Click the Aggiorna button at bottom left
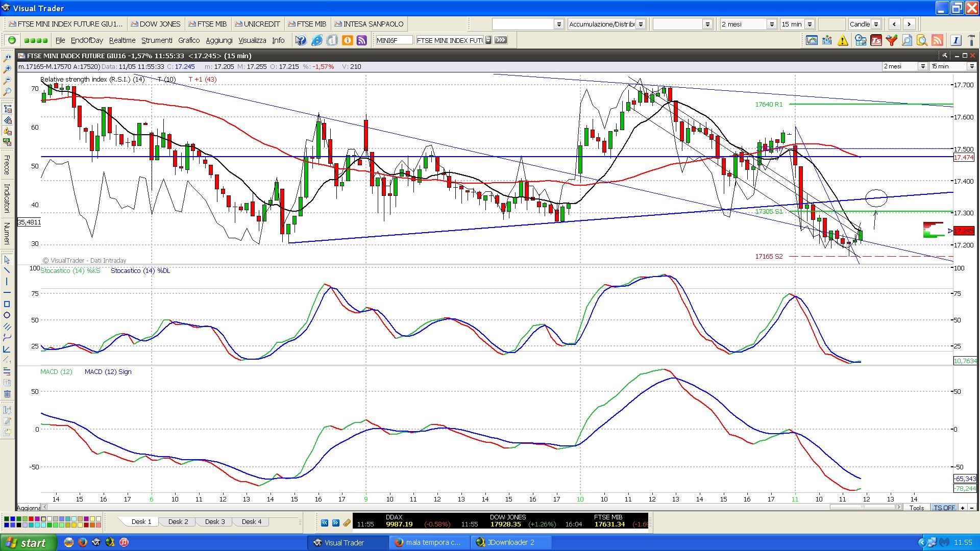Viewport: 980px width, 551px height. tap(29, 508)
